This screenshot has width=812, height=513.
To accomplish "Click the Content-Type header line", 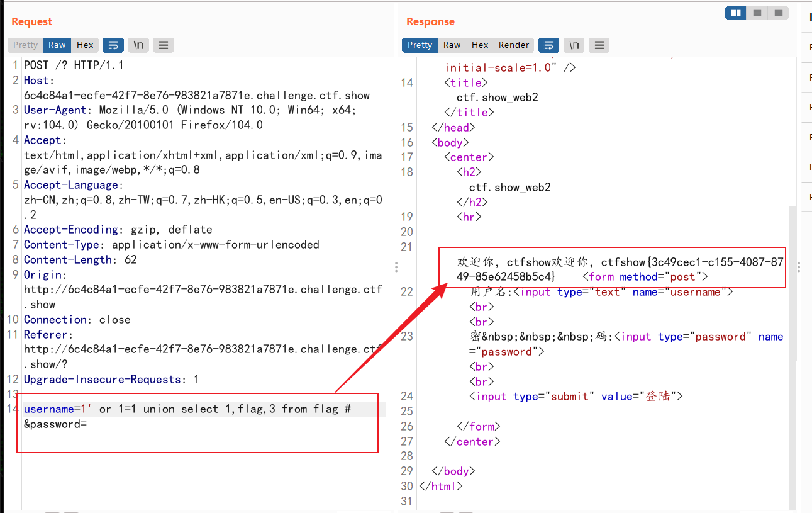I will click(172, 245).
